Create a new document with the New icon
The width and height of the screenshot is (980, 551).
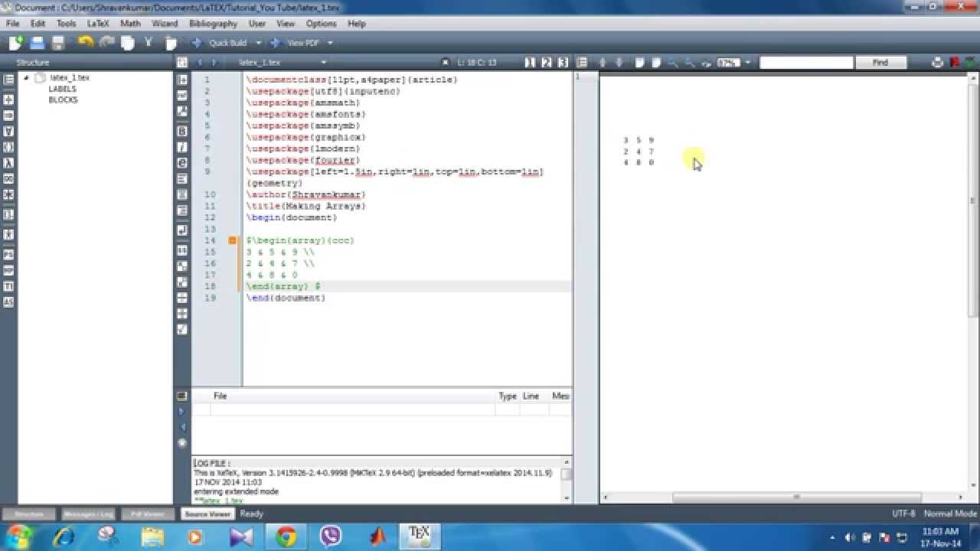[x=15, y=43]
